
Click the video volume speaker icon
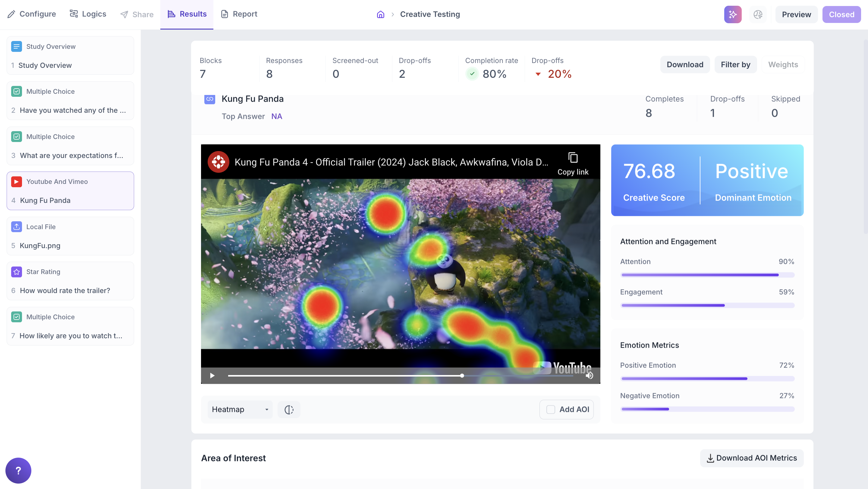(589, 375)
